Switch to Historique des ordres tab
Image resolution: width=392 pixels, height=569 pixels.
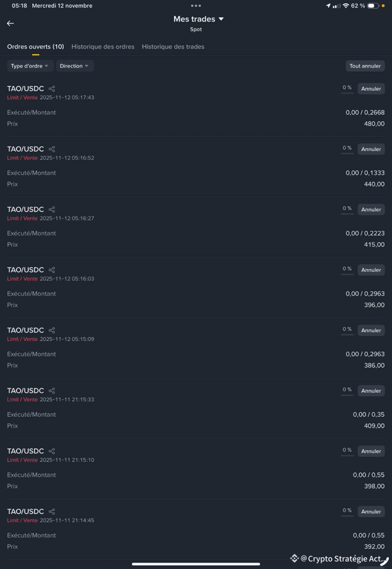pyautogui.click(x=103, y=47)
